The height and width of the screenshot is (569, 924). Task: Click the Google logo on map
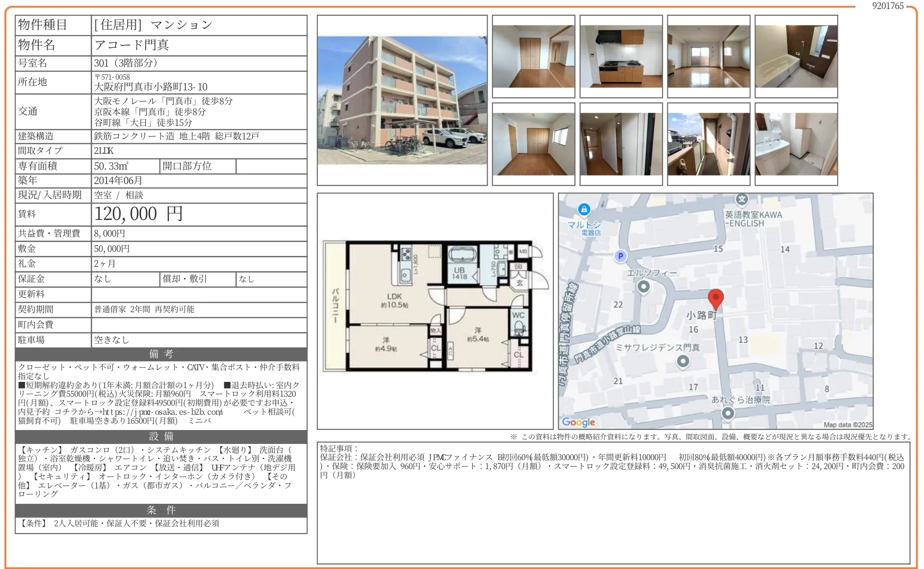click(578, 422)
